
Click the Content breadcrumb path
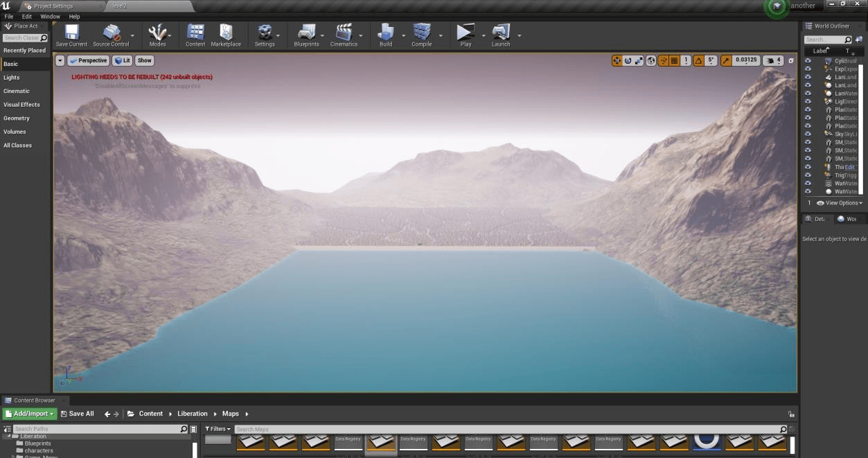pyautogui.click(x=150, y=414)
